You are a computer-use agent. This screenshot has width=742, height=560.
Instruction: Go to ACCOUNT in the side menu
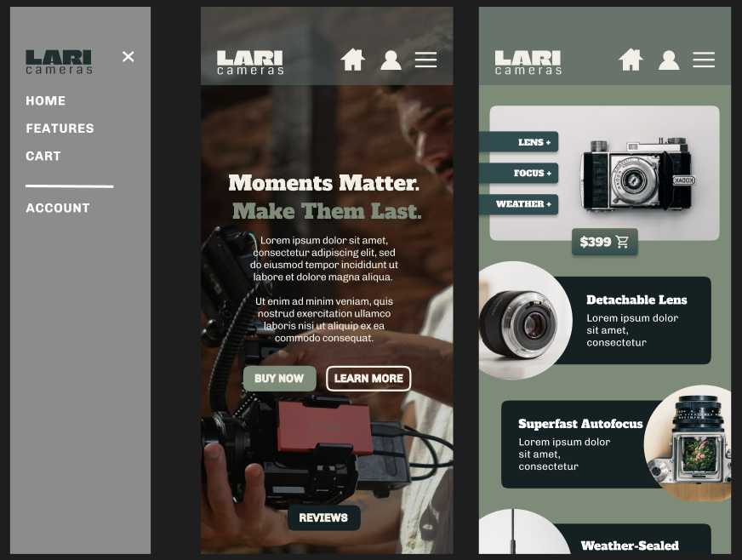click(x=58, y=208)
